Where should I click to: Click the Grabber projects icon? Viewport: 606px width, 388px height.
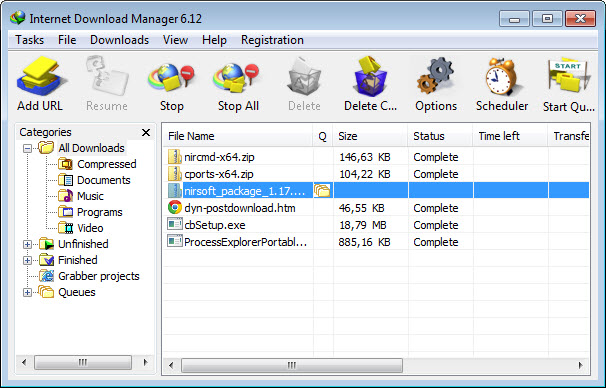click(x=47, y=276)
